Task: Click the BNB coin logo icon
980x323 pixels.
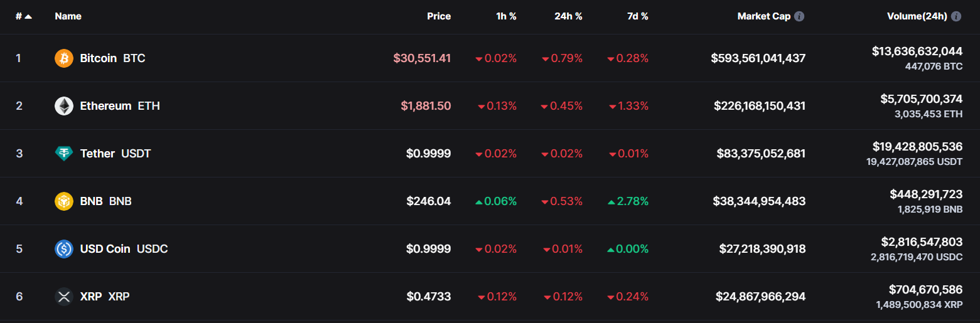Action: (x=64, y=201)
